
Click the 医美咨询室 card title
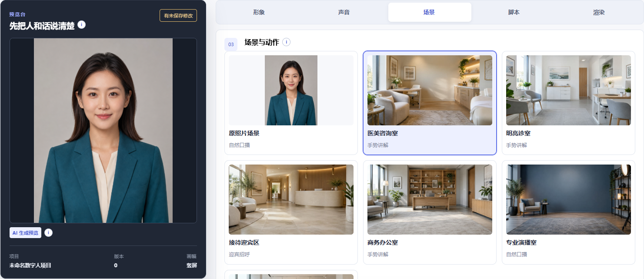click(383, 133)
